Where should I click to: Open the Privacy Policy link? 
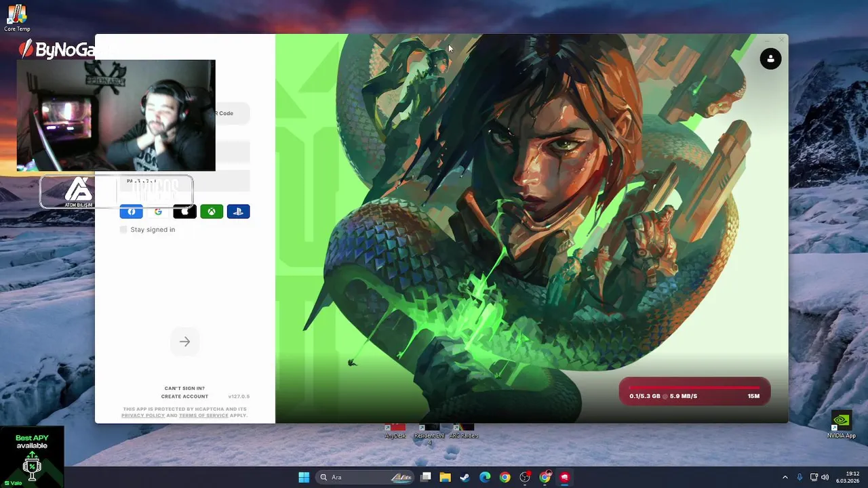[x=143, y=415]
